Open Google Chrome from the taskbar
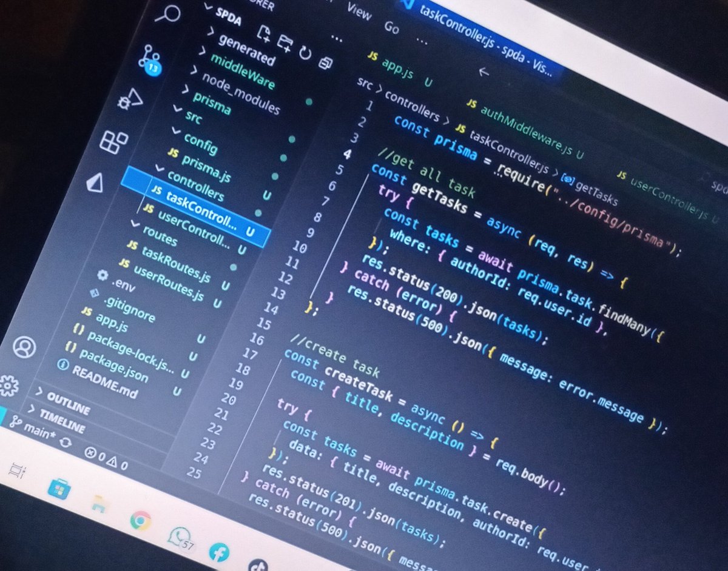 point(140,520)
